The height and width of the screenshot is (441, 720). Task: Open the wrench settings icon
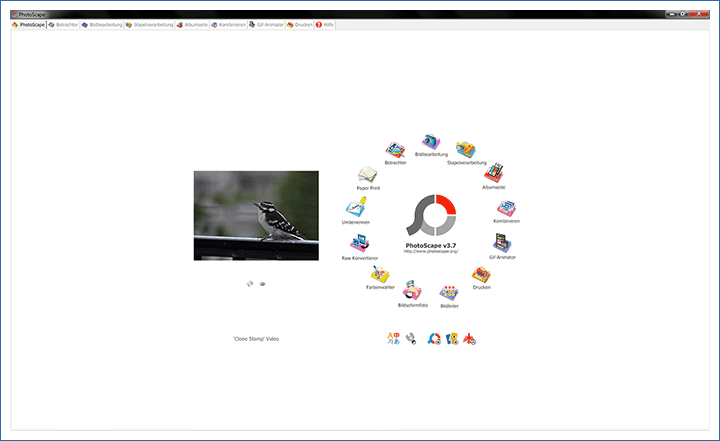411,339
